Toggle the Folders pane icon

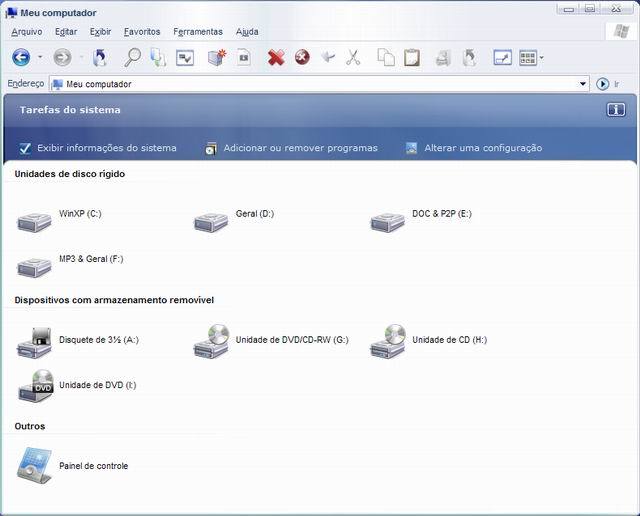point(158,57)
